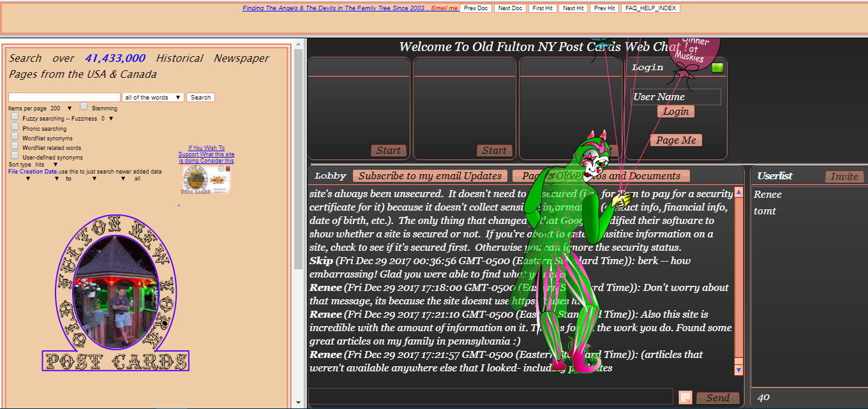This screenshot has width=868, height=409.
Task: Open date dropdown immediately before 'to'
Action: pyautogui.click(x=58, y=179)
